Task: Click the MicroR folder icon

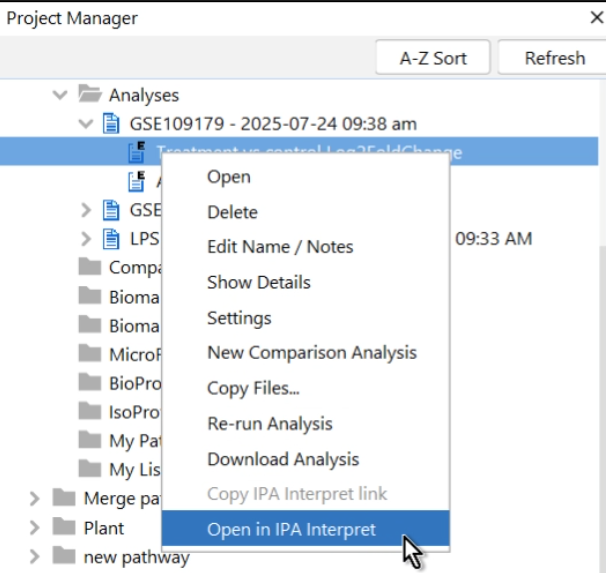Action: point(90,354)
